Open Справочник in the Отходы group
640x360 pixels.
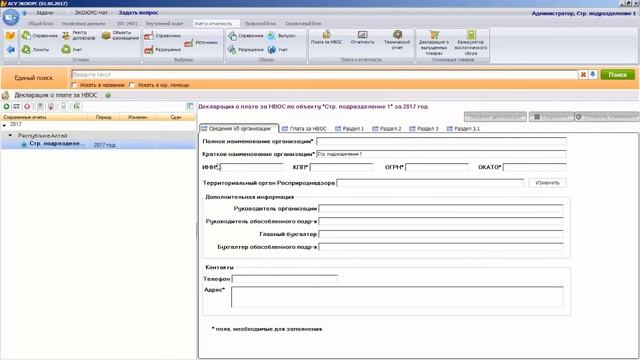(x=40, y=36)
